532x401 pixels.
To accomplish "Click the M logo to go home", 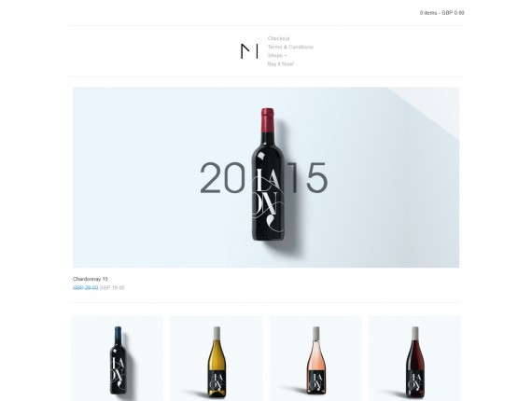I will pos(249,51).
